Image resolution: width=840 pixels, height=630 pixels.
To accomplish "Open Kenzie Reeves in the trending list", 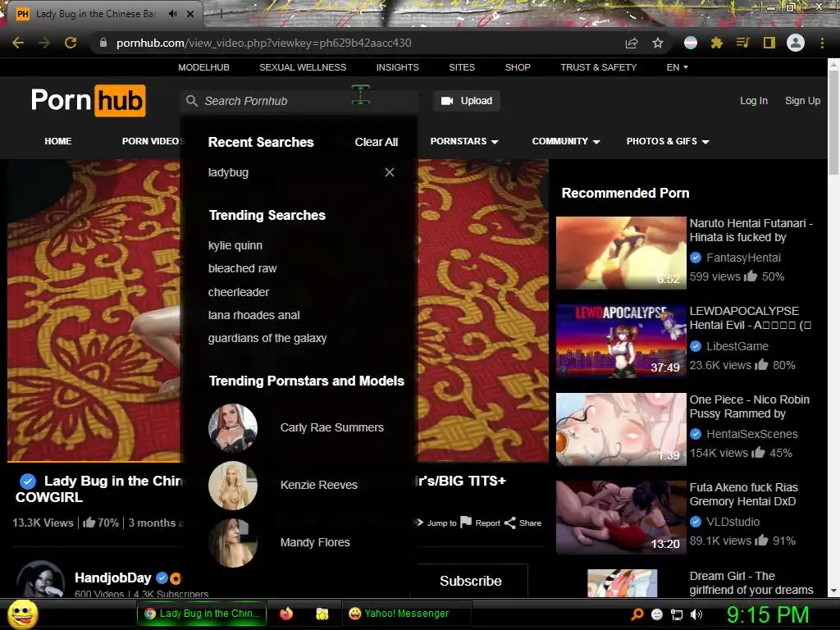I will (x=319, y=485).
